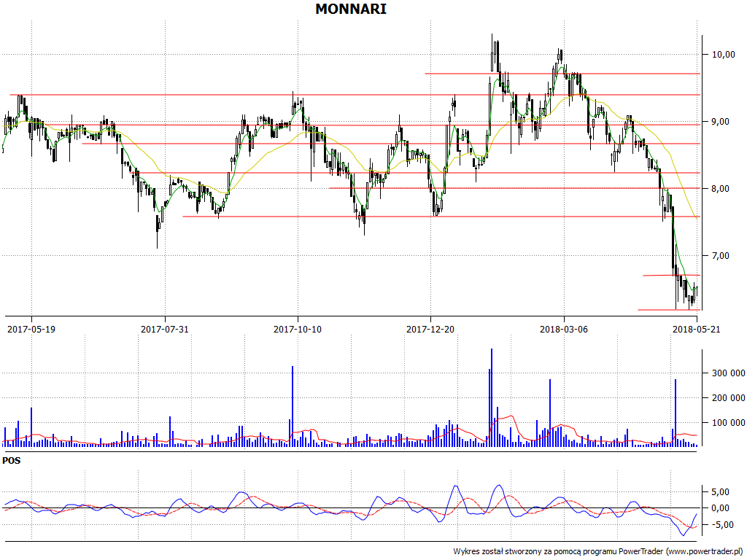The width and height of the screenshot is (747, 560).
Task: Click the POS indicator label
Action: coord(12,461)
